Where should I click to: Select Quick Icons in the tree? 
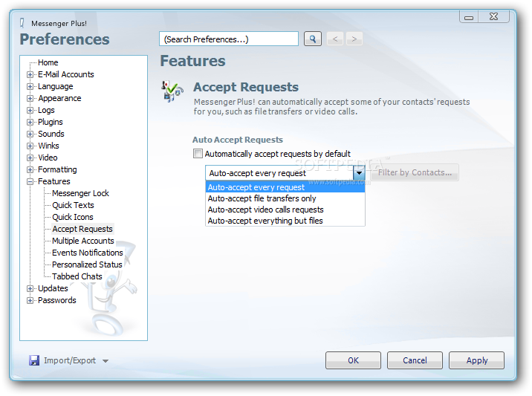pos(73,217)
